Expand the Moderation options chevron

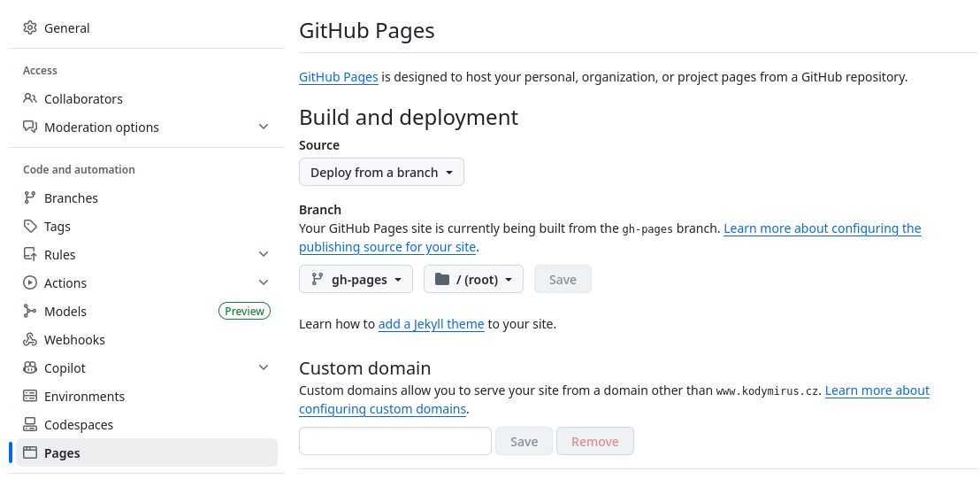pyautogui.click(x=264, y=127)
